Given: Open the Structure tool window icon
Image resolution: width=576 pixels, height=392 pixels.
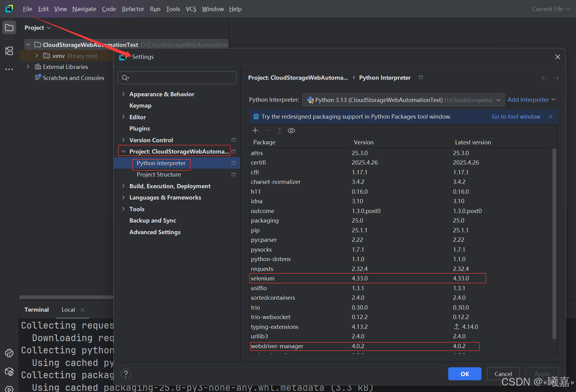Looking at the screenshot, I should coord(9,51).
